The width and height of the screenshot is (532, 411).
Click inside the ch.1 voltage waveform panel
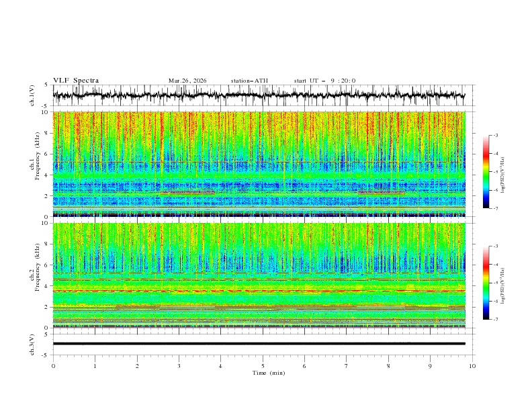[x=263, y=95]
